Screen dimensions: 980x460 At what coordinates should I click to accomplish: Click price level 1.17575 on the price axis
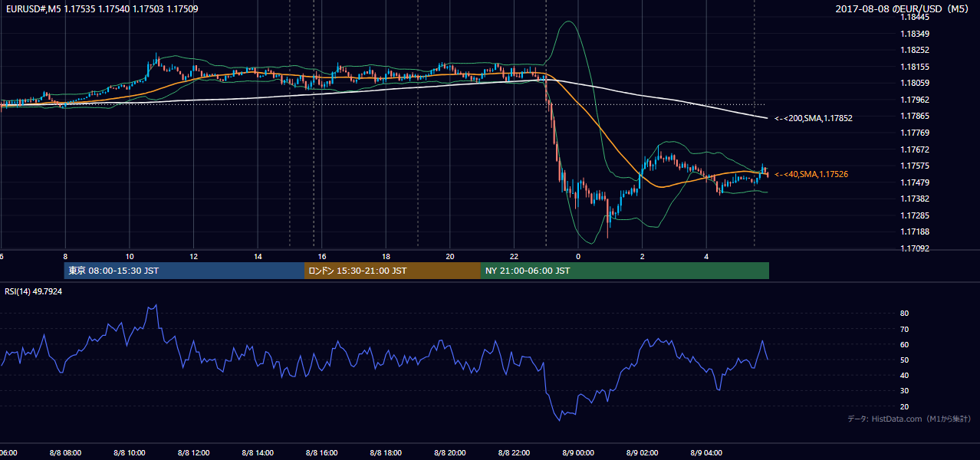coord(915,166)
